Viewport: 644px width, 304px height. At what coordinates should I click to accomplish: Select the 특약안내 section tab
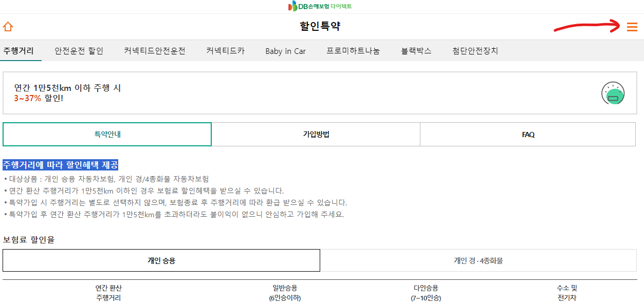tap(107, 135)
